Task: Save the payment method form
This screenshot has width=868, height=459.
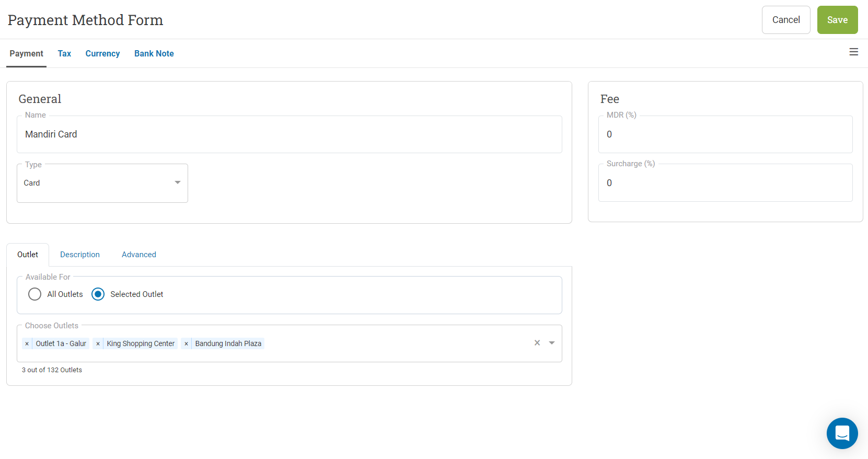Action: point(837,20)
